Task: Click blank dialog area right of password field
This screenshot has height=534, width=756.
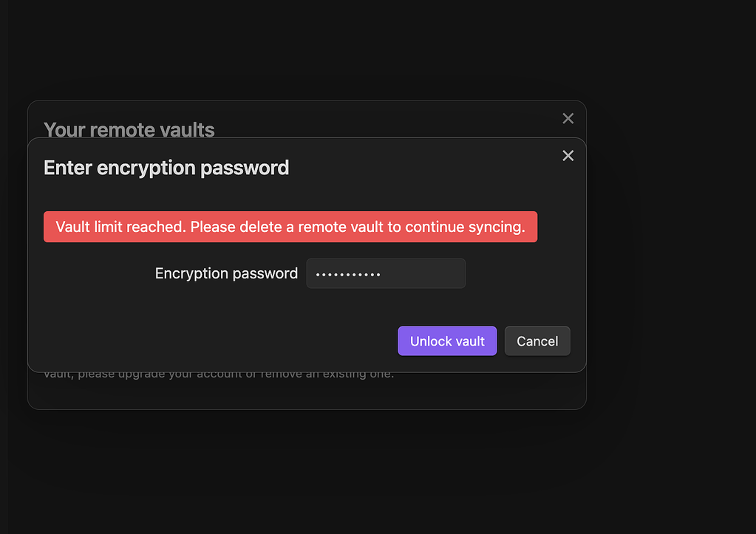Action: click(x=525, y=273)
